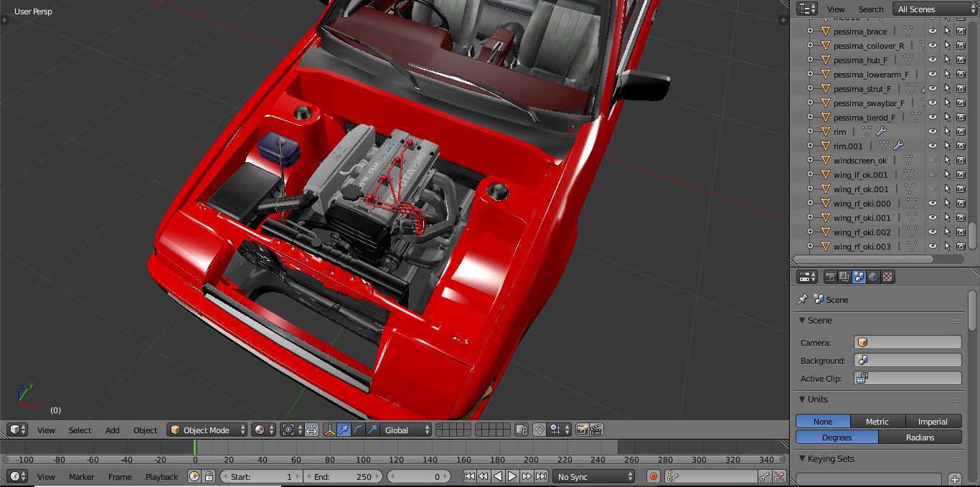Hide pessima_brace using its eye icon
This screenshot has height=487, width=980.
tap(932, 31)
